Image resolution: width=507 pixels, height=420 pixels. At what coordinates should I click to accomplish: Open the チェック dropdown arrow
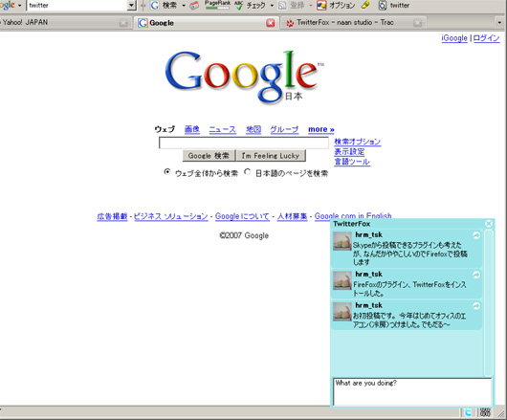point(272,6)
